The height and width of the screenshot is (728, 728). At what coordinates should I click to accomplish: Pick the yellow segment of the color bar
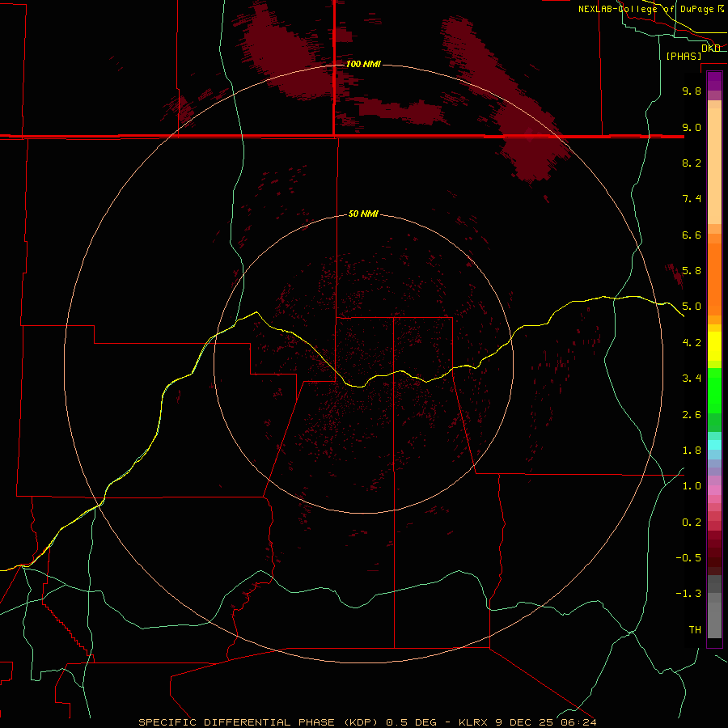click(x=714, y=346)
